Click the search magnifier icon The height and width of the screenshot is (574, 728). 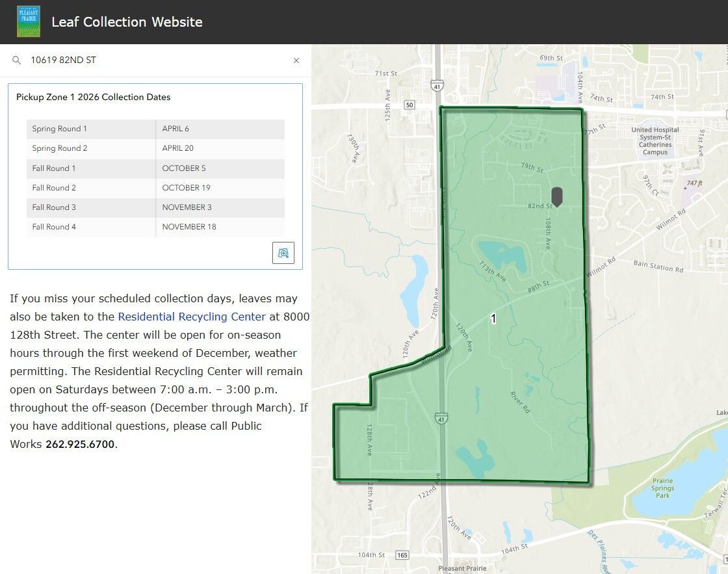tap(16, 60)
